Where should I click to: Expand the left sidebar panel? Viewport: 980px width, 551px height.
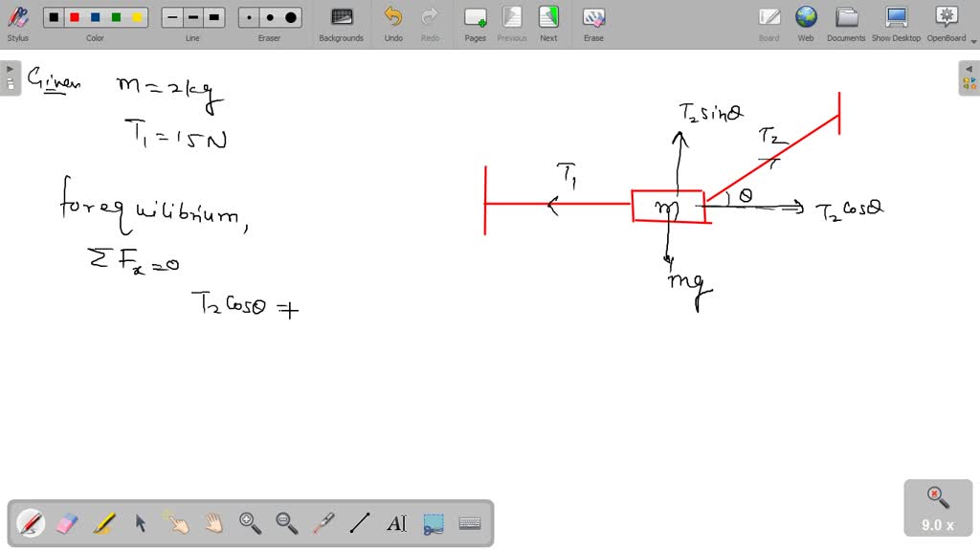tap(9, 68)
